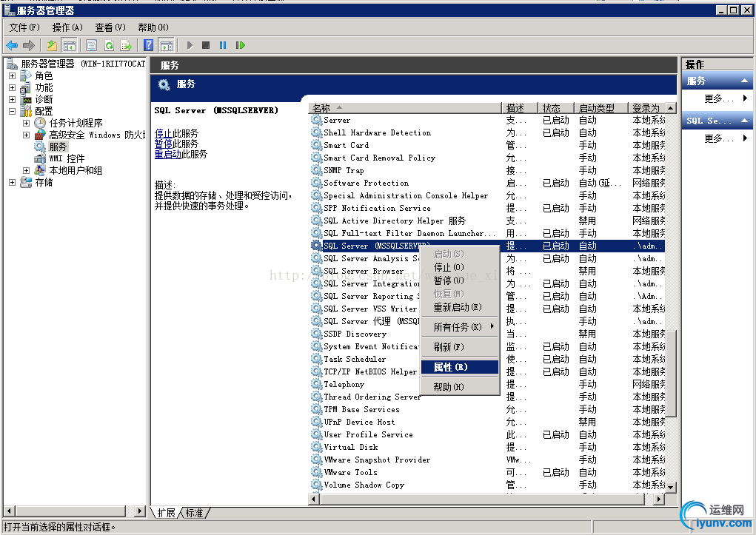
Task: Select the SQL Server Browser service row
Action: point(487,271)
